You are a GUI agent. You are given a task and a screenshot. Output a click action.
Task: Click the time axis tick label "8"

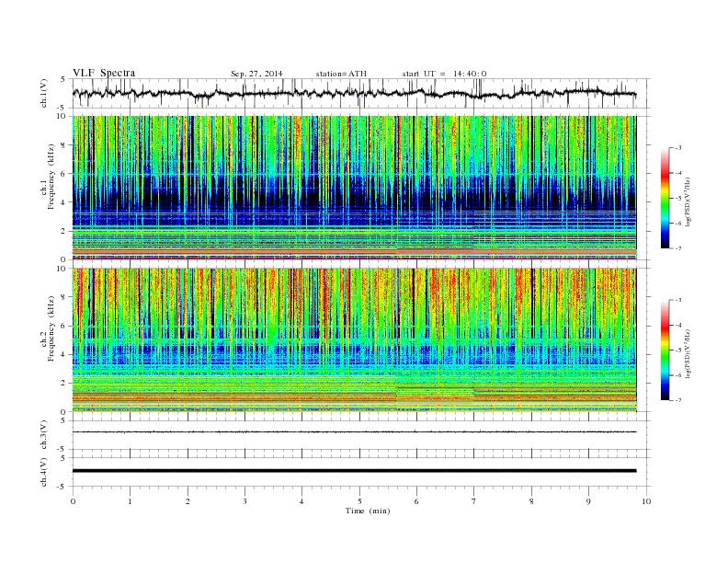coord(531,501)
